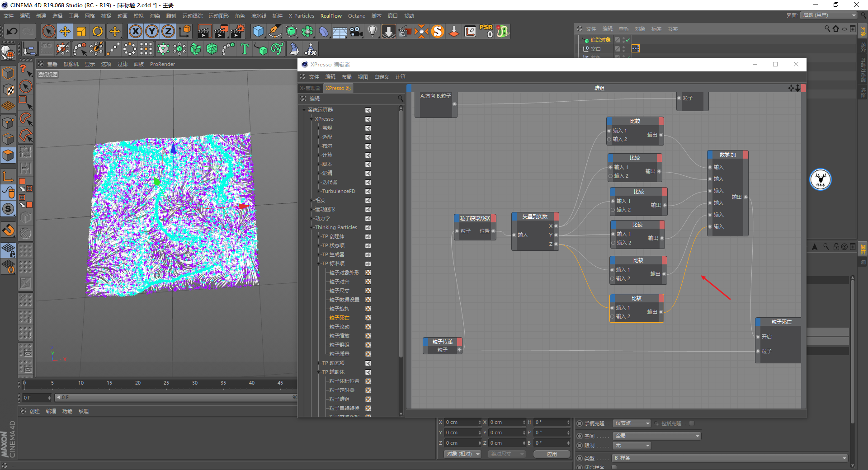Collapse the 系统运算器 tree node
Viewport: 868px width, 470px height.
(x=304, y=110)
